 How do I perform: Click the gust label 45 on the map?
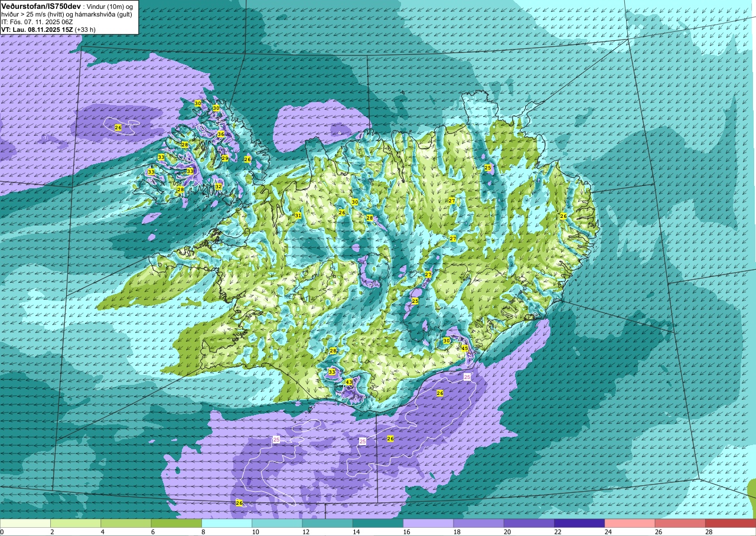click(465, 348)
